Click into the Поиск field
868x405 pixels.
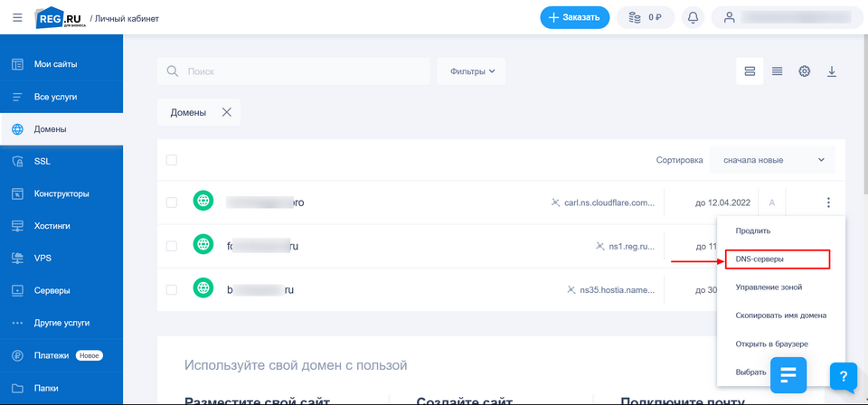[x=293, y=71]
